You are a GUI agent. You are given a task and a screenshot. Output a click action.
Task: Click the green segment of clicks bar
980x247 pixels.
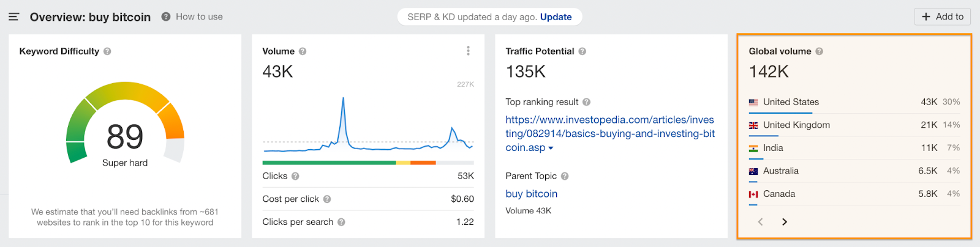pyautogui.click(x=329, y=163)
